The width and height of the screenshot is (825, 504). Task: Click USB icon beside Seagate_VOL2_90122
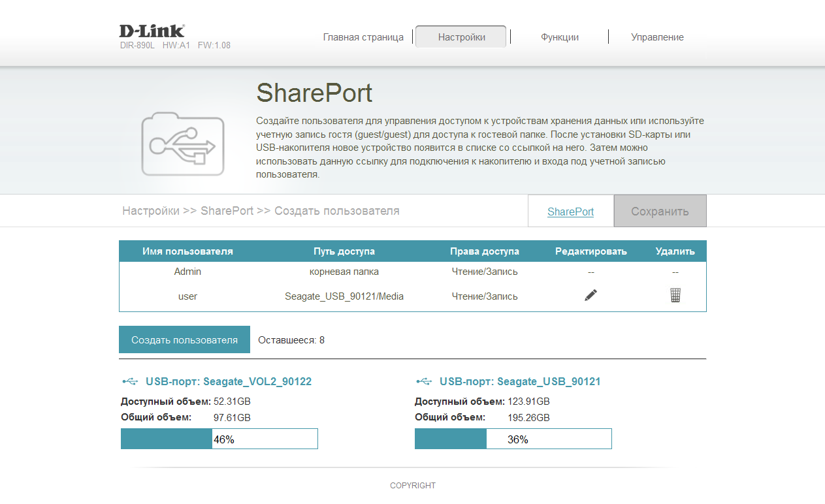tap(130, 381)
